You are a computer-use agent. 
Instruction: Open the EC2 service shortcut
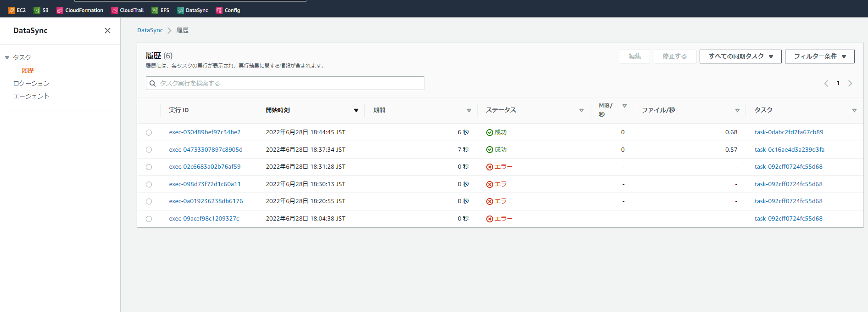tap(17, 10)
